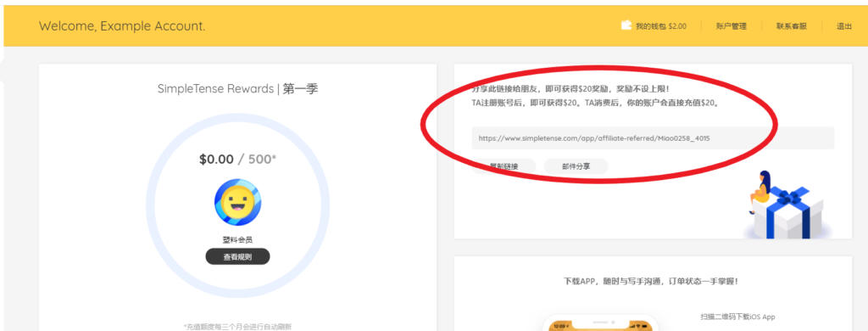Click the $0.00 / 500* progress ring amount
Screen dimensions: 868x331
(237, 159)
